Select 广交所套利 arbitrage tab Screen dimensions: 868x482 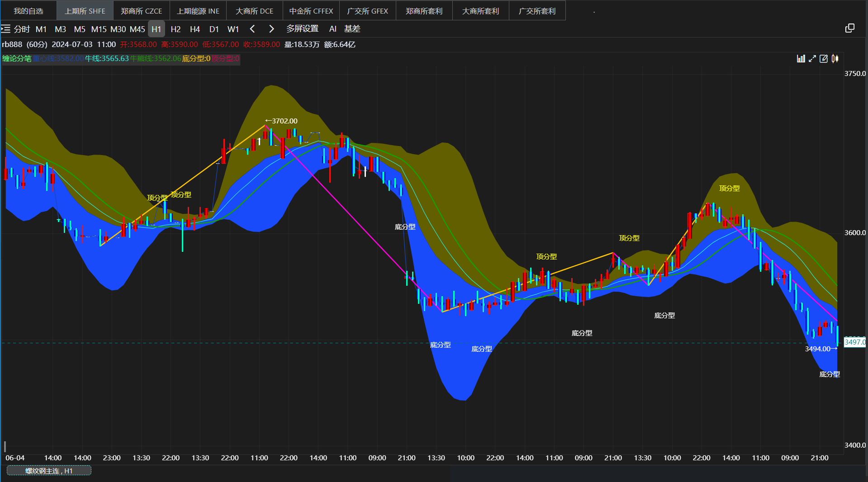coord(537,11)
